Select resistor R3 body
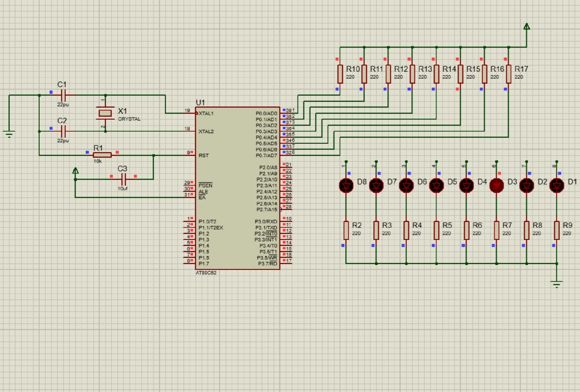Image resolution: width=580 pixels, height=392 pixels. point(376,230)
